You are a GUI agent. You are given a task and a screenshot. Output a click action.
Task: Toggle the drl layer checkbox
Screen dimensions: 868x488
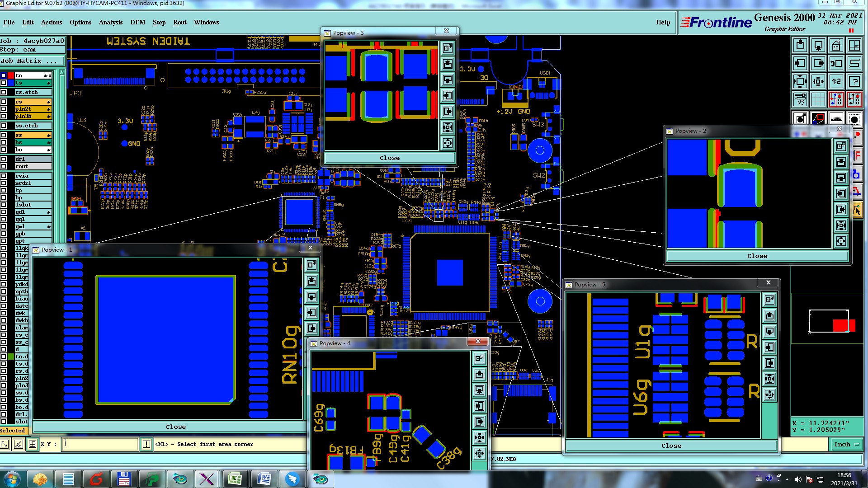(x=4, y=159)
